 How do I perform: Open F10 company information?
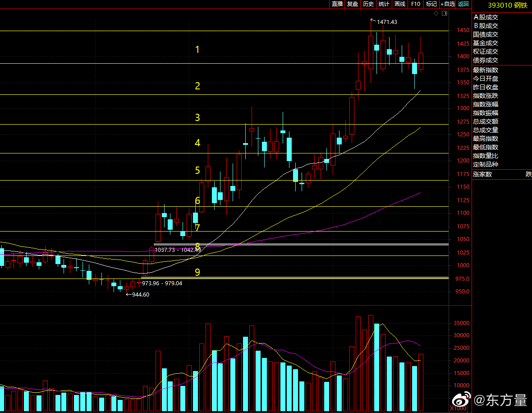coord(416,4)
